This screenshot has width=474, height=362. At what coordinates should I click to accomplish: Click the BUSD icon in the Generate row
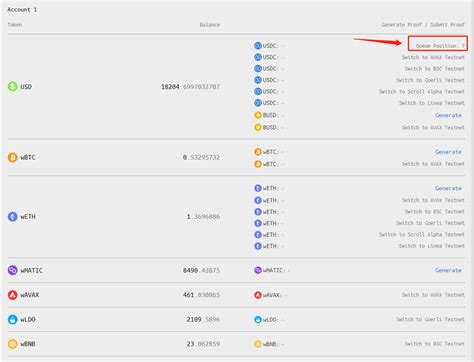(258, 115)
